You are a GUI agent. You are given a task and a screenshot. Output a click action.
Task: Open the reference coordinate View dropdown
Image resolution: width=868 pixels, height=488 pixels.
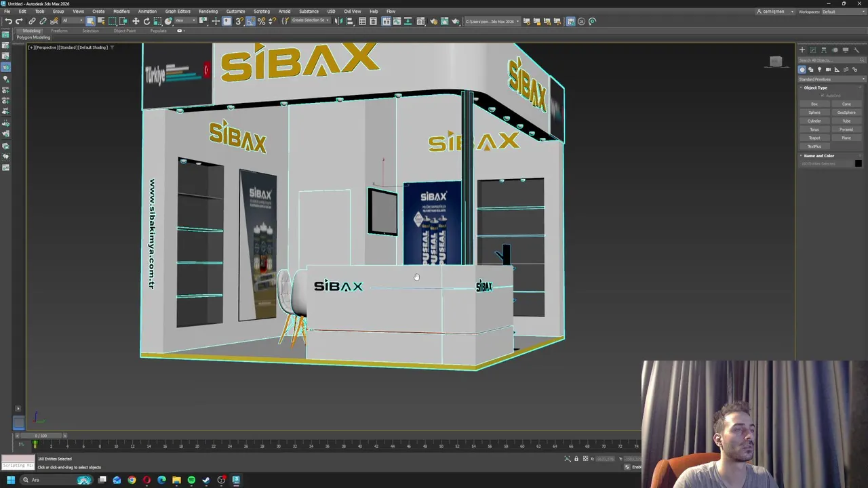(x=185, y=22)
